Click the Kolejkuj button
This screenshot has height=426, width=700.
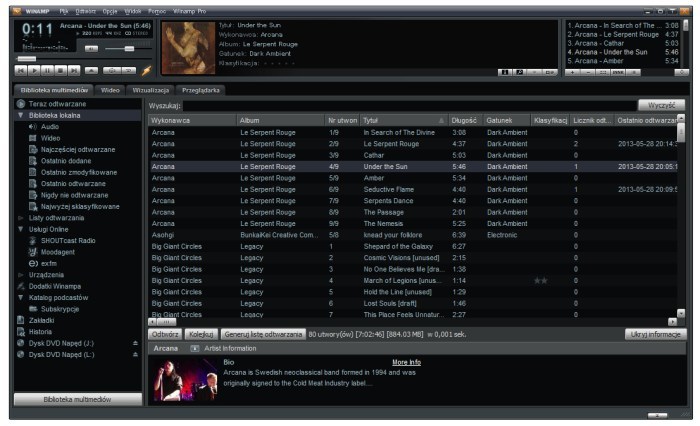click(201, 334)
